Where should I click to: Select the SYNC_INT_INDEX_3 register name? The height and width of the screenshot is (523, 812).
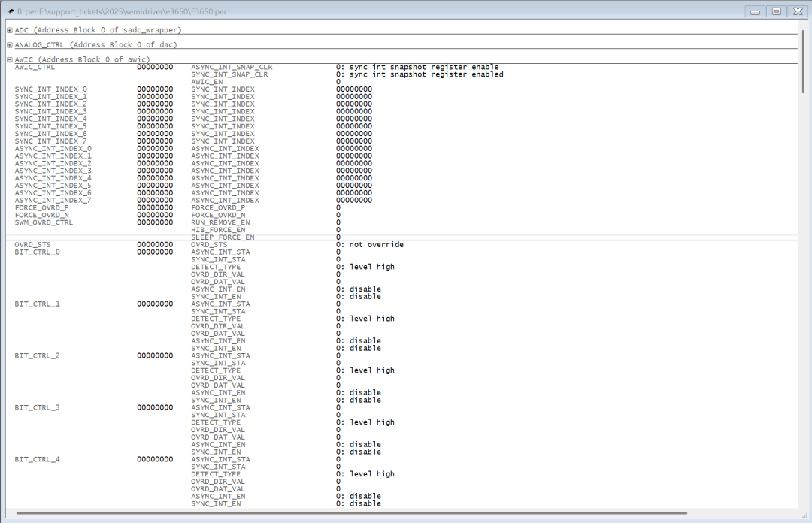coord(50,111)
